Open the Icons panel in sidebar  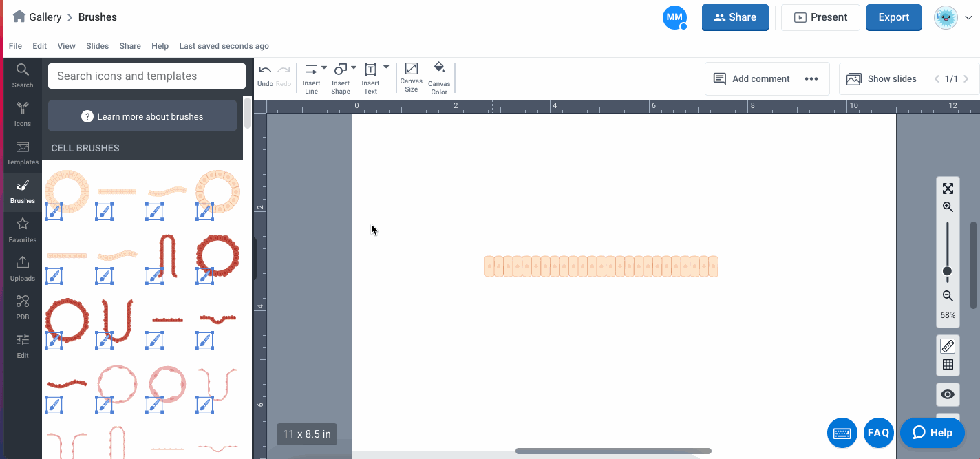(x=23, y=114)
